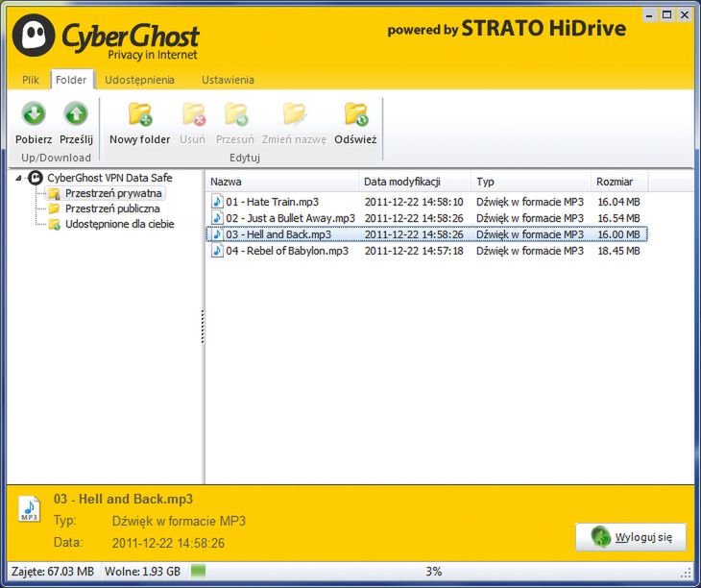
Task: Click the Wolne: 1.93 GB status entry
Action: 143,571
